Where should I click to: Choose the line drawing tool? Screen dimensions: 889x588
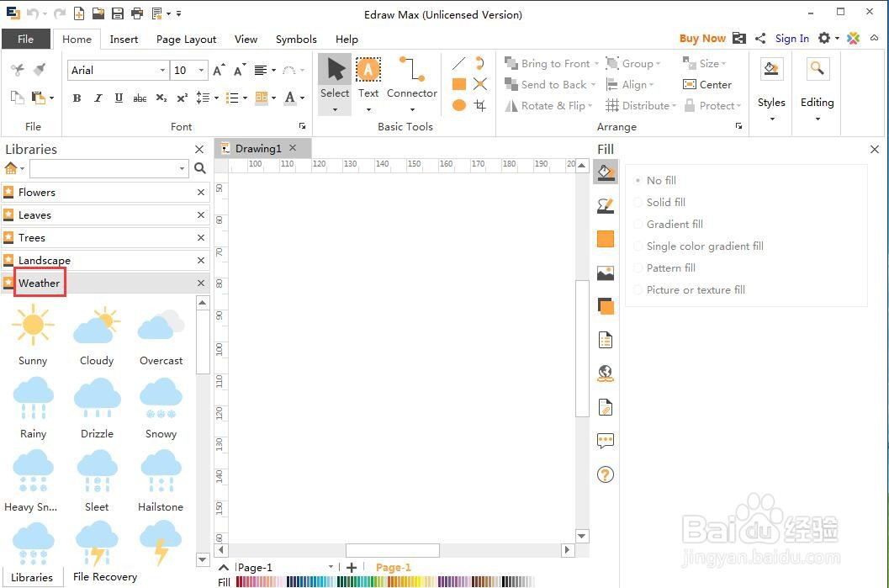tap(458, 63)
